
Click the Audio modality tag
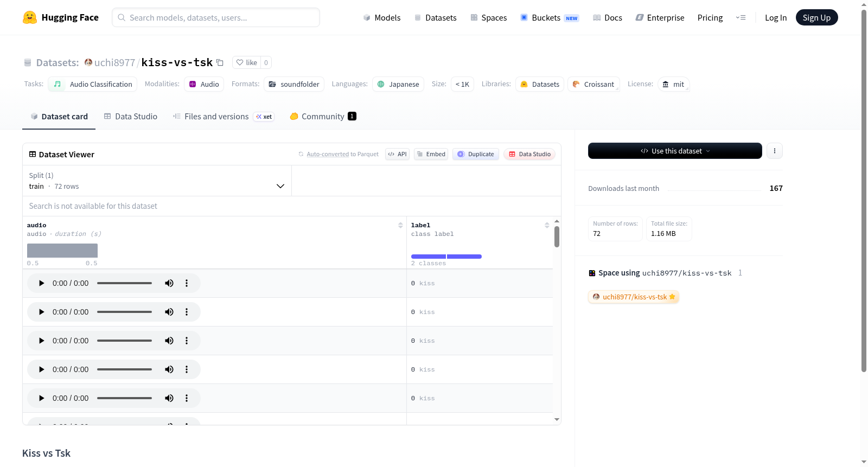204,84
